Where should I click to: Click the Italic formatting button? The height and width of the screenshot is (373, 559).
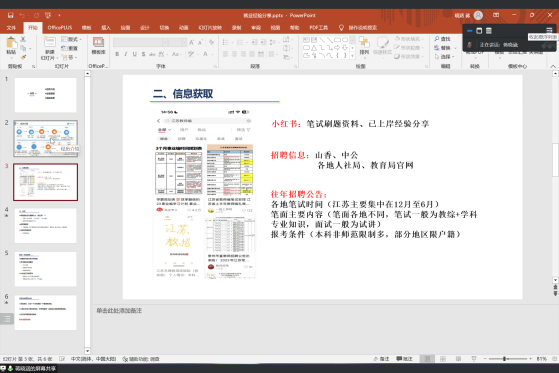coord(126,54)
